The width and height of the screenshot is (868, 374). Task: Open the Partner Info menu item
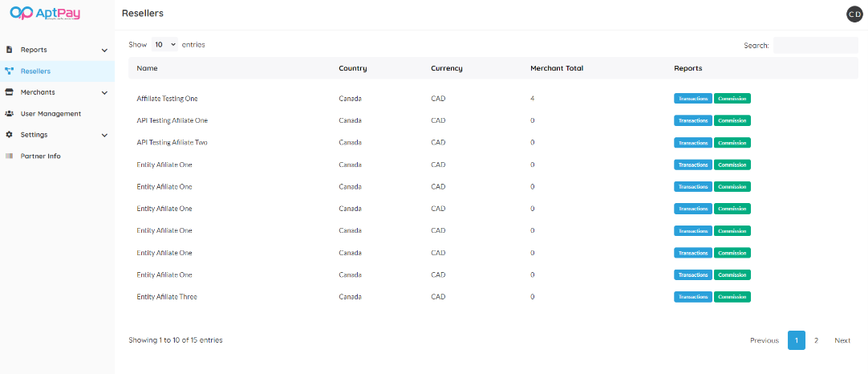(x=40, y=157)
